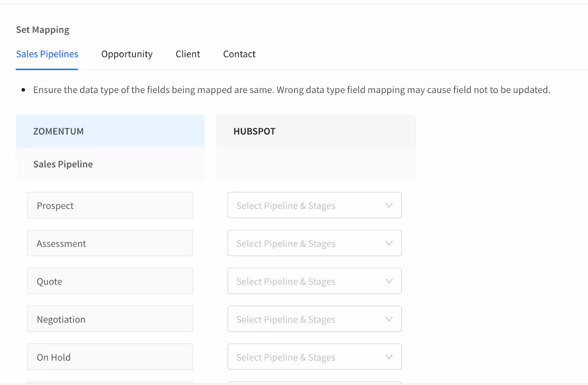Open pipeline dropdown for Quote row
The image size is (588, 385).
[315, 281]
